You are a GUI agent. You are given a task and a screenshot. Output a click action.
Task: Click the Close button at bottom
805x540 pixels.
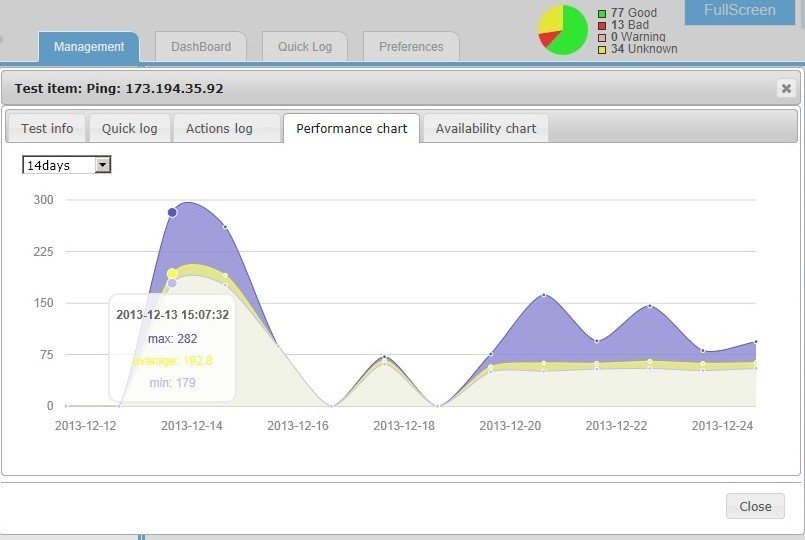point(755,506)
